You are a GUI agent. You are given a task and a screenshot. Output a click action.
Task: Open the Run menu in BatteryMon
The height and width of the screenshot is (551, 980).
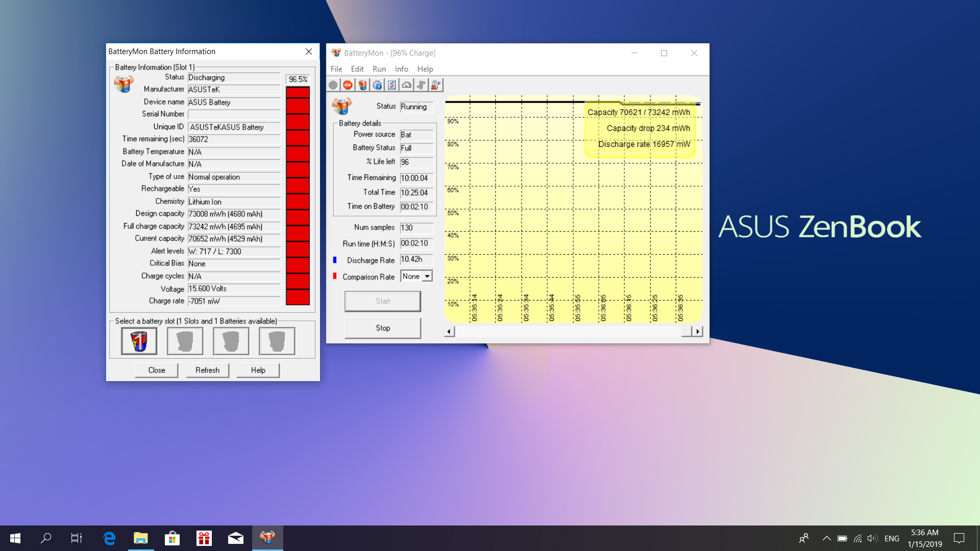(379, 69)
